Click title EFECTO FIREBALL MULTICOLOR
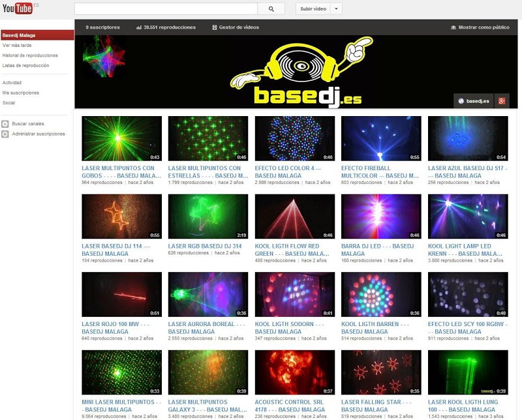522x420 pixels. click(380, 172)
